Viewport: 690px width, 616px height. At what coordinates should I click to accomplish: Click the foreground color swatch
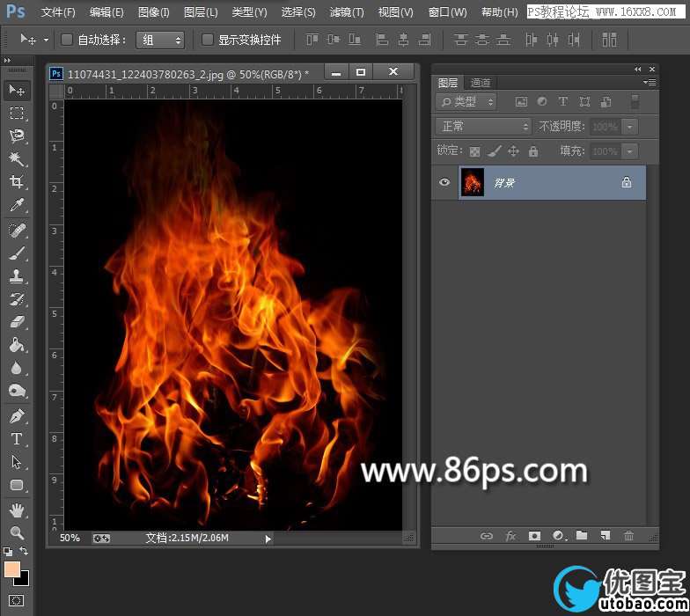(x=11, y=568)
